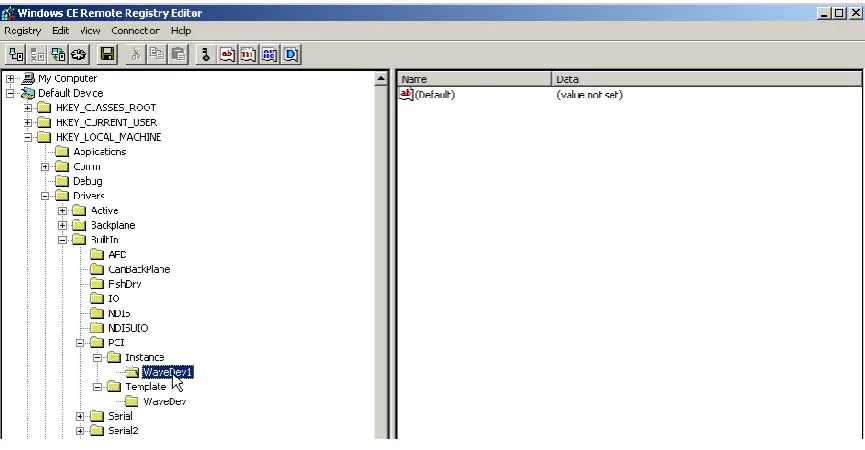Select the IO key
Image resolution: width=865 pixels, height=450 pixels.
(114, 298)
